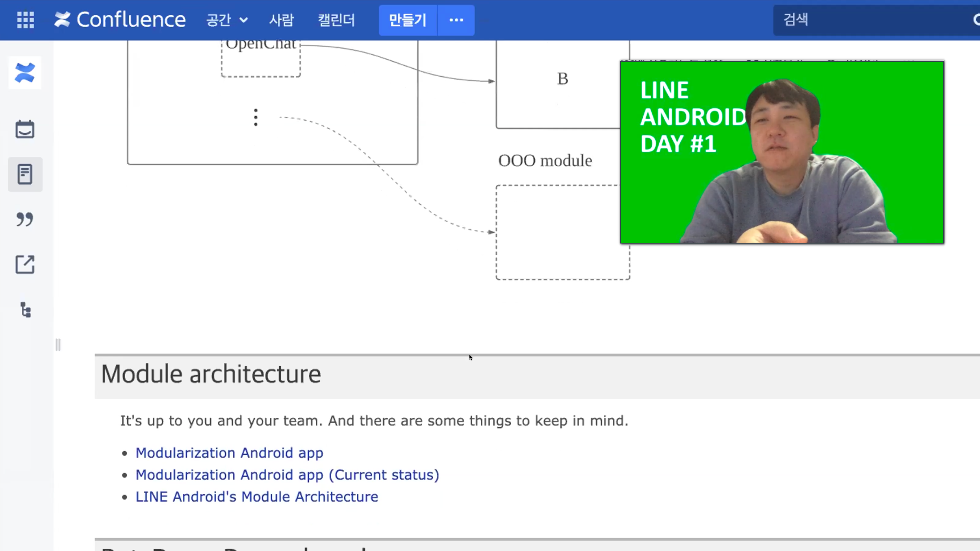
Task: Click the 만들기 create button
Action: click(x=408, y=20)
